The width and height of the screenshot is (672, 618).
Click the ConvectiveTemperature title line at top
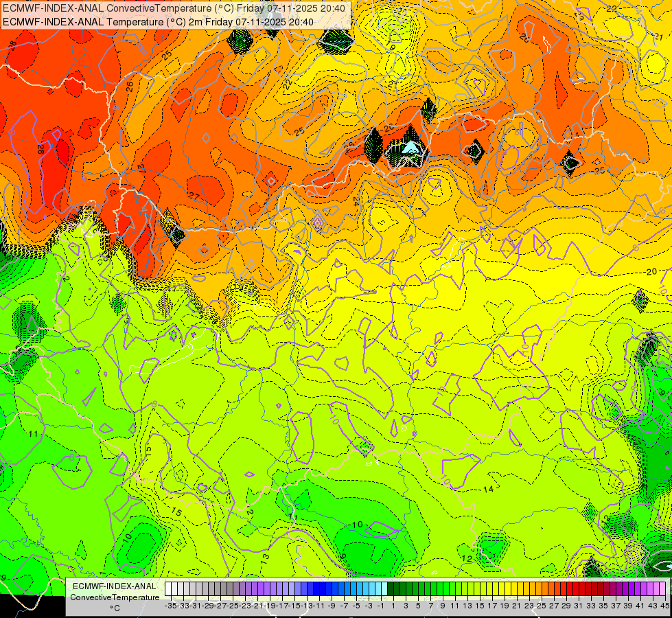click(174, 8)
